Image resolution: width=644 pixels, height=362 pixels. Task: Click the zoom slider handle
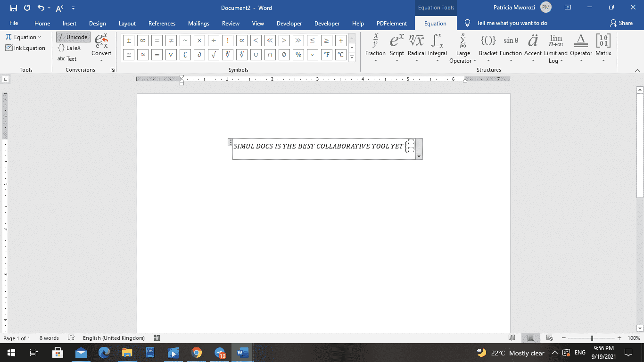[592, 338]
